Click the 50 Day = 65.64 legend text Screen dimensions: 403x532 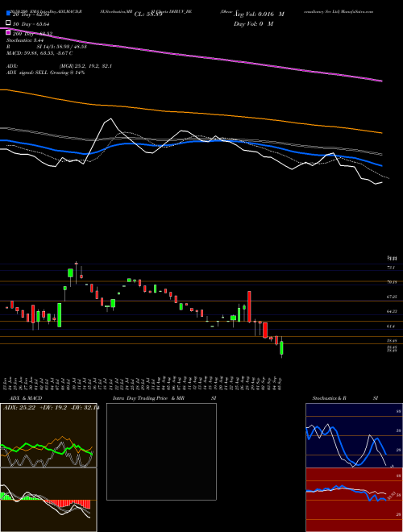click(x=31, y=23)
